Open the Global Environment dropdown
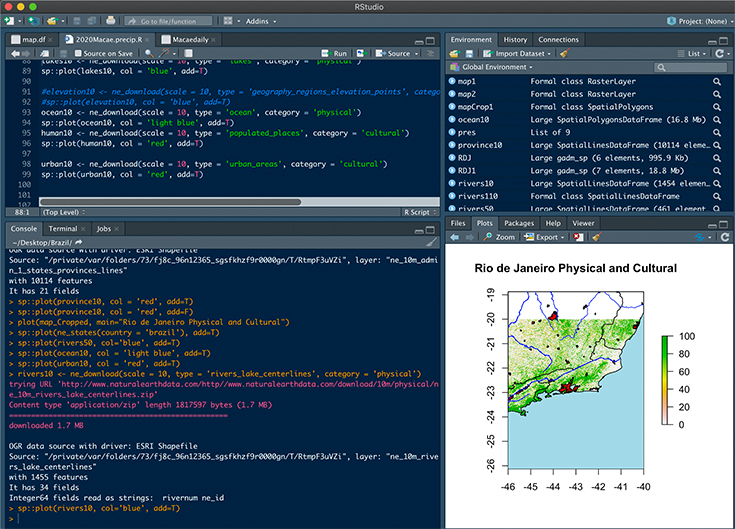735x529 pixels. (495, 67)
